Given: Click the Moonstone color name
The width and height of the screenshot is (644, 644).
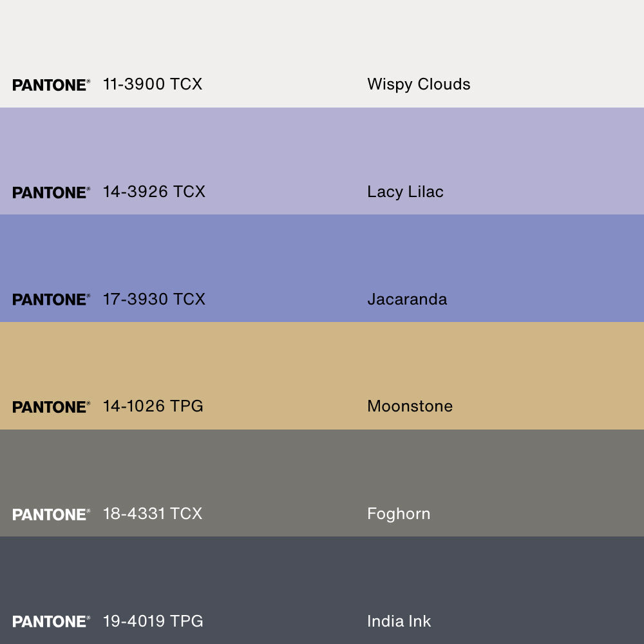Looking at the screenshot, I should pyautogui.click(x=410, y=406).
